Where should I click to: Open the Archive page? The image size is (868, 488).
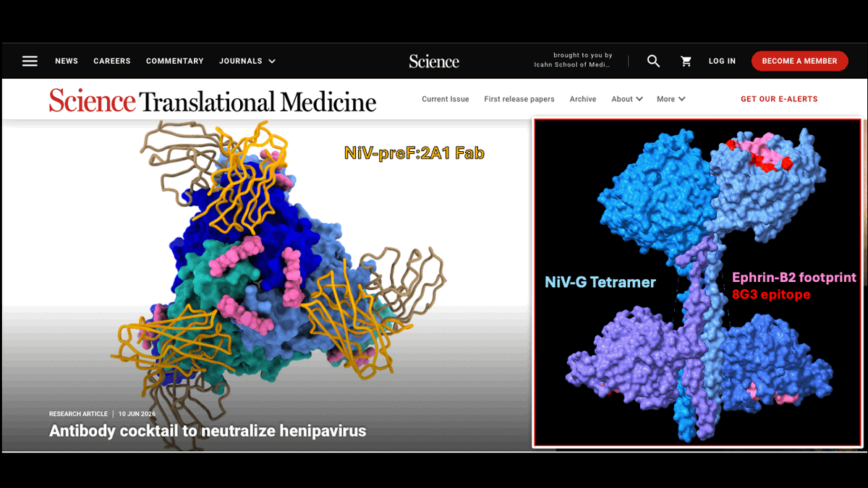coord(583,99)
